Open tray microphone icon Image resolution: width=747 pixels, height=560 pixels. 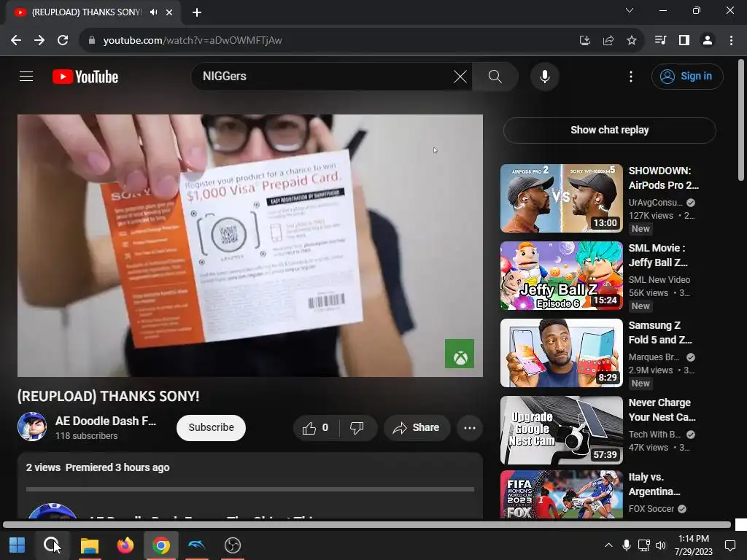click(627, 545)
